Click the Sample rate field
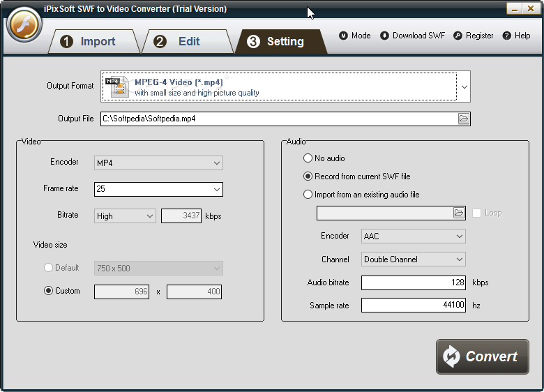The width and height of the screenshot is (544, 392). pyautogui.click(x=413, y=306)
